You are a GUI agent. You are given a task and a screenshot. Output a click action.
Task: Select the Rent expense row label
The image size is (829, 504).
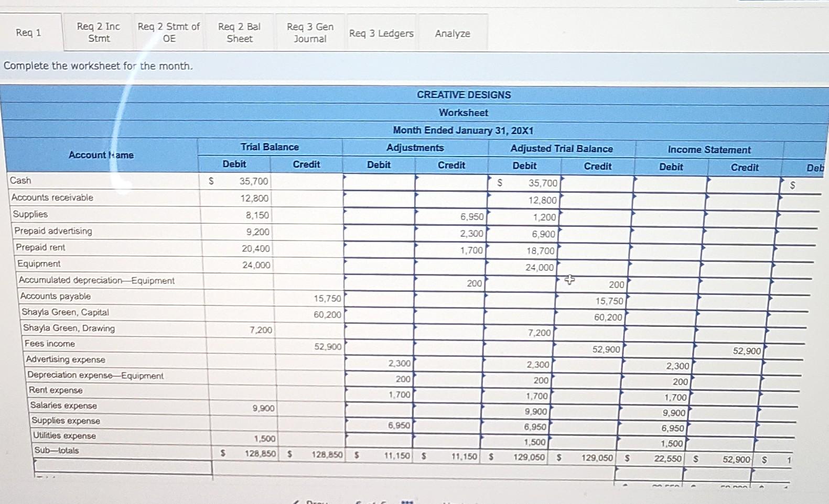coord(56,390)
